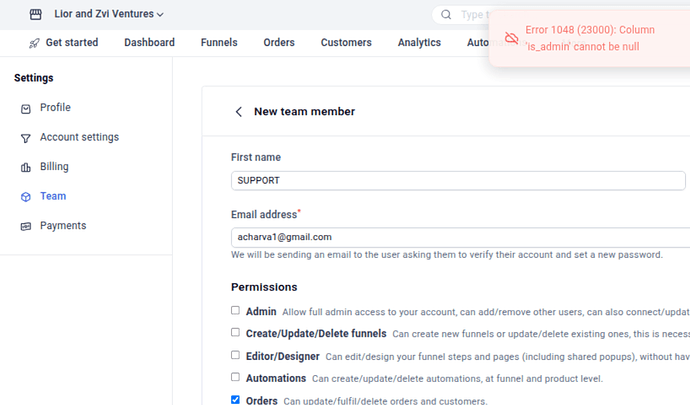Screen dimensions: 690x405
Task: Click the Payments card icon in sidebar
Action: (26, 227)
